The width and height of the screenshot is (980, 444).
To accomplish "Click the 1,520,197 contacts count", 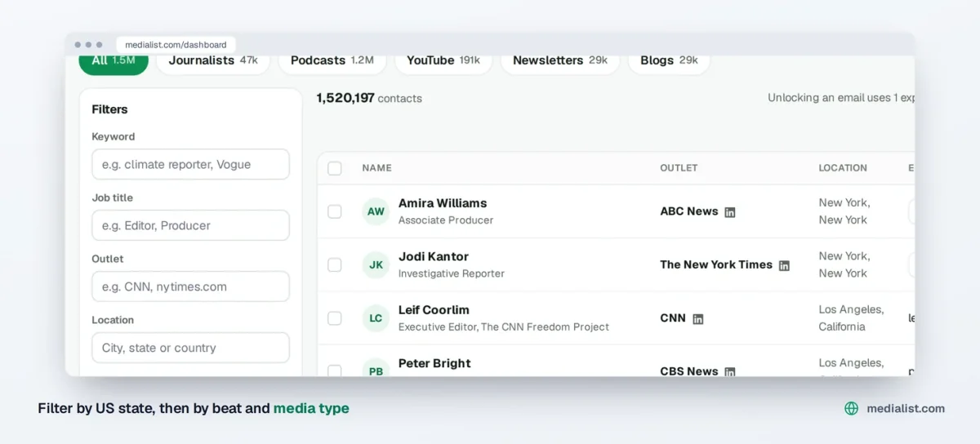I will click(x=369, y=98).
